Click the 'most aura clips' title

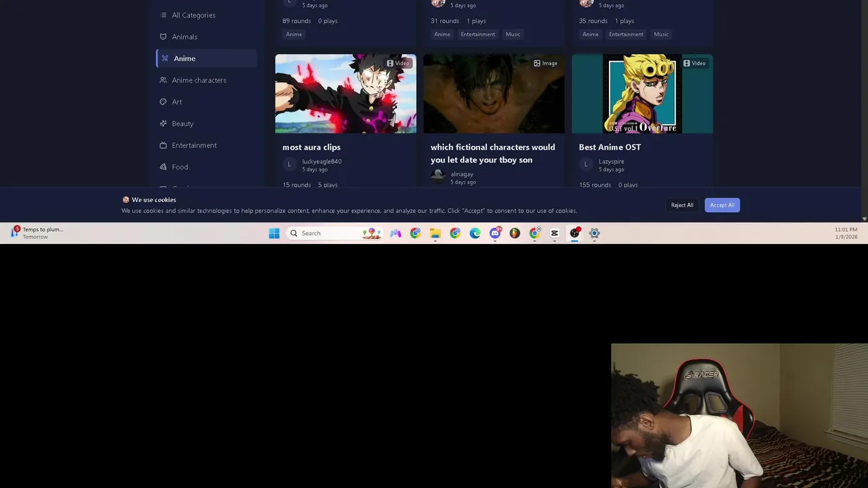(x=311, y=147)
